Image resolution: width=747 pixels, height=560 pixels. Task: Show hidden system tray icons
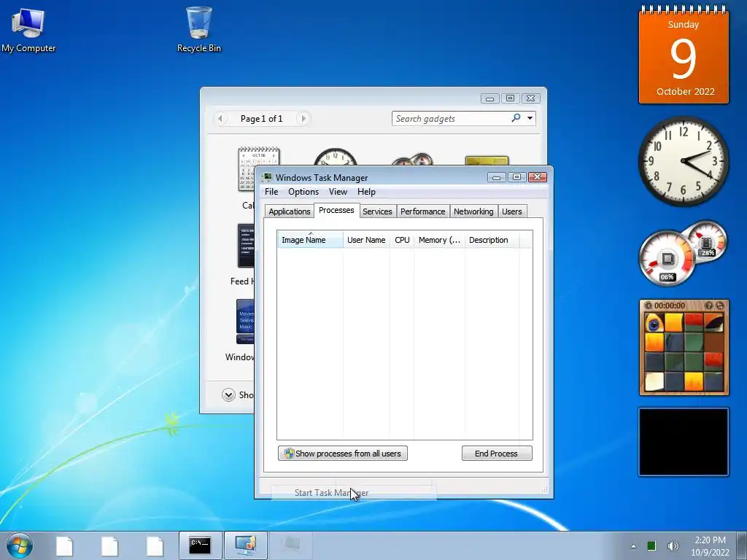click(633, 546)
